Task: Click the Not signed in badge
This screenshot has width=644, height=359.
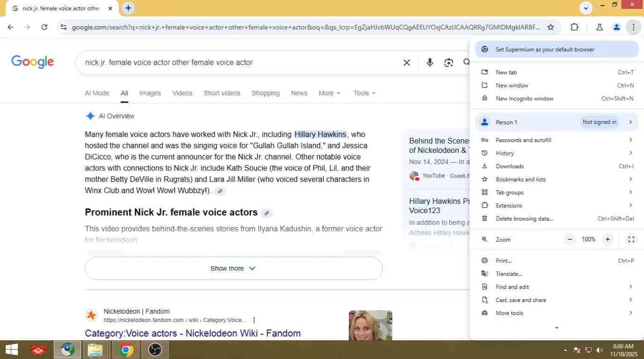Action: 600,122
